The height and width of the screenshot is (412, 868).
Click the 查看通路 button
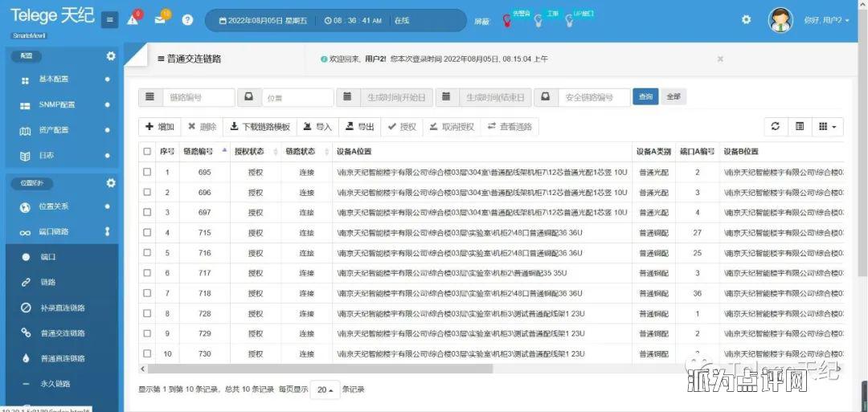tap(510, 127)
